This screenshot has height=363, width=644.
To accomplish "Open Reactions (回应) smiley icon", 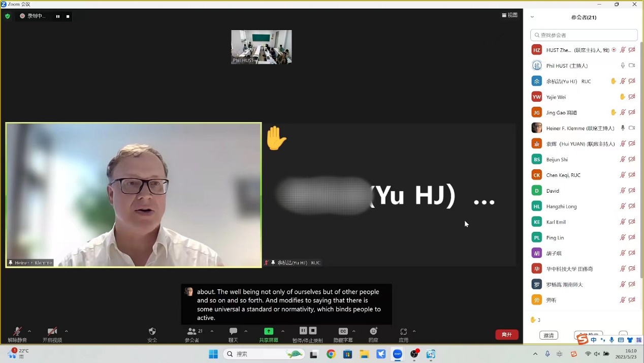I will click(373, 331).
